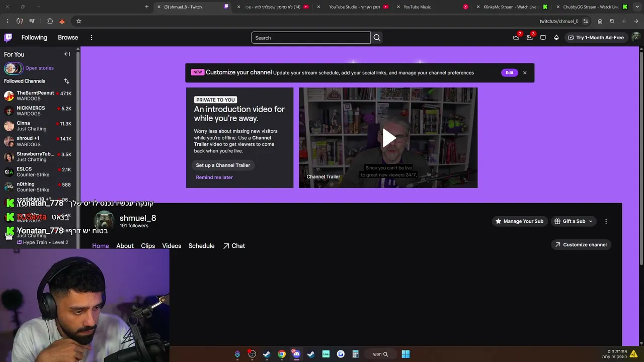Click Open stories link
The height and width of the screenshot is (362, 644).
point(39,68)
